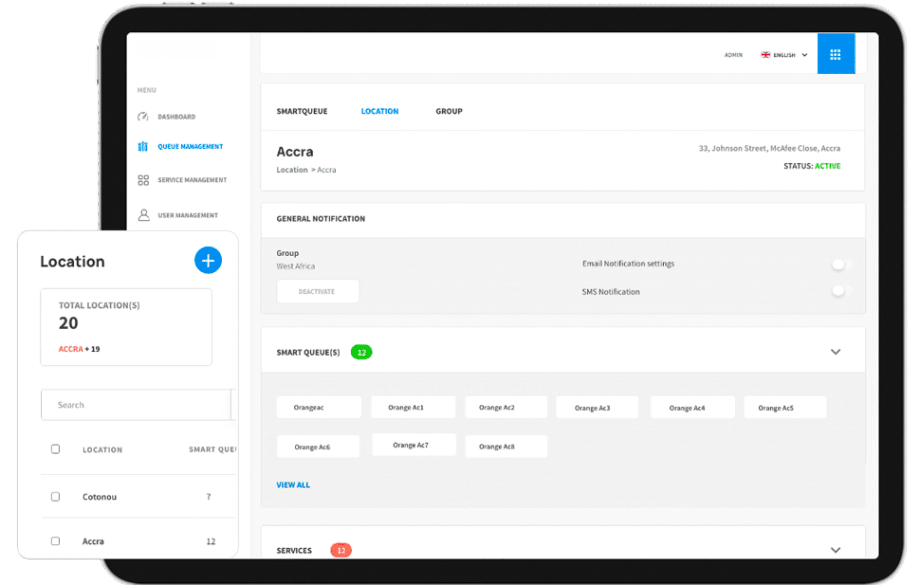Click the Dashboard gauge icon
This screenshot has width=924, height=585.
point(143,116)
